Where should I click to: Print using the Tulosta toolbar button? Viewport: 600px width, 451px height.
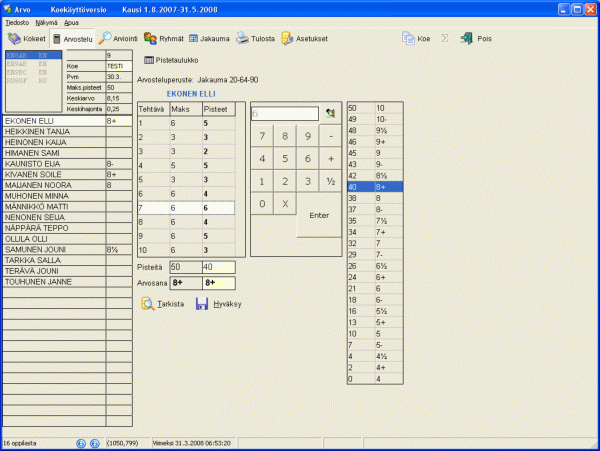255,39
